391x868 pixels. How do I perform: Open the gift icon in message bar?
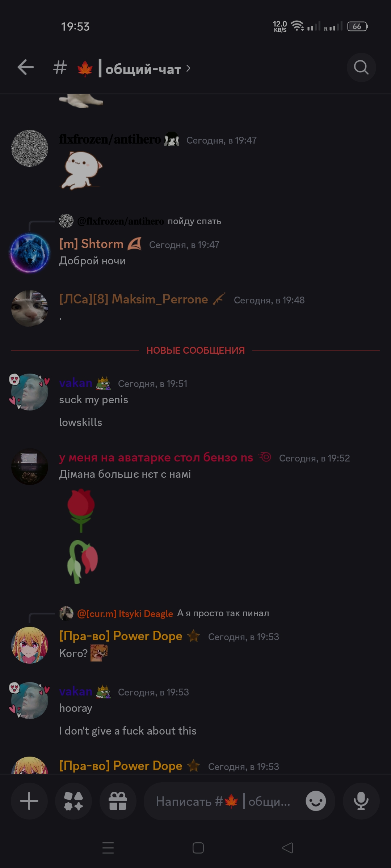(x=118, y=801)
